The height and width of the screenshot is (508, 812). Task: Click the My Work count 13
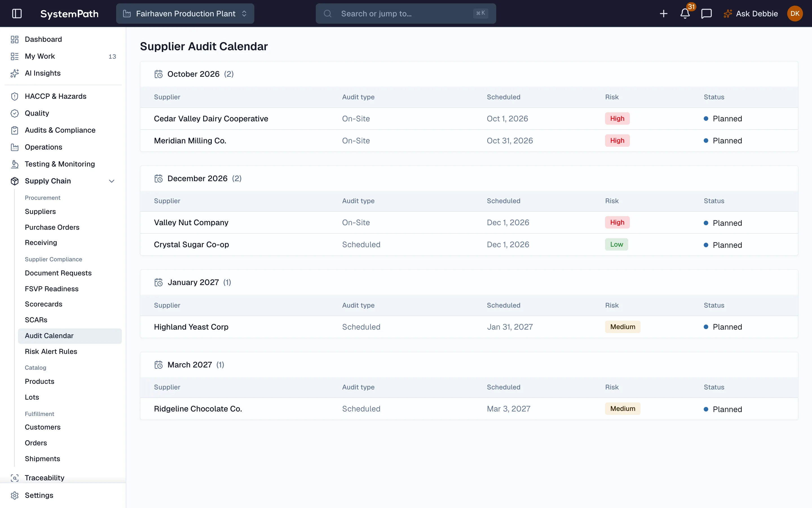click(112, 56)
